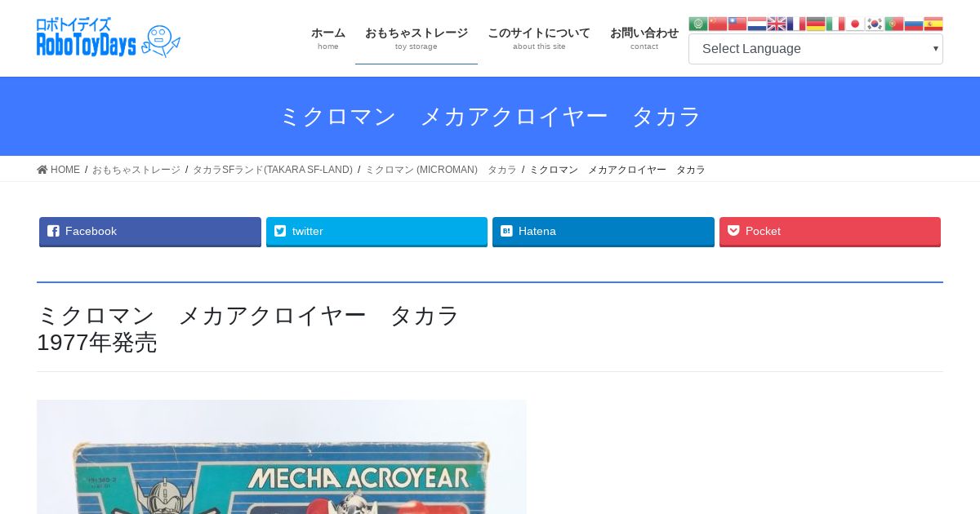Bookmark this page on Hatena

(604, 232)
